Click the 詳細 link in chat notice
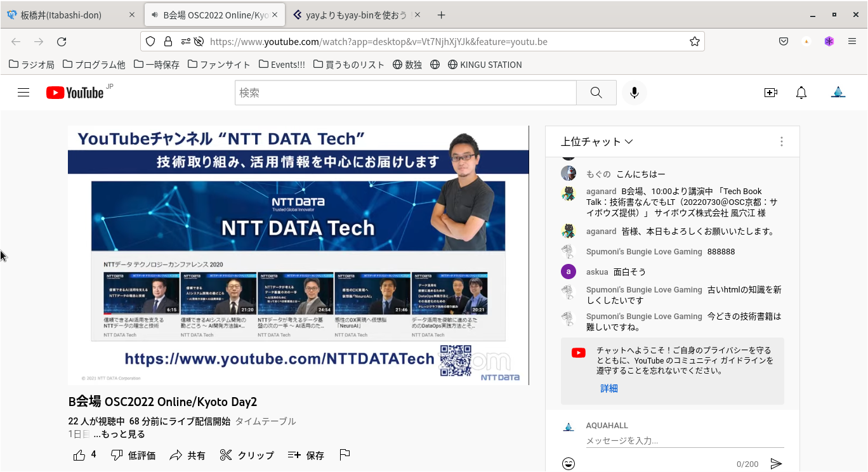The height and width of the screenshot is (472, 868). (x=609, y=388)
